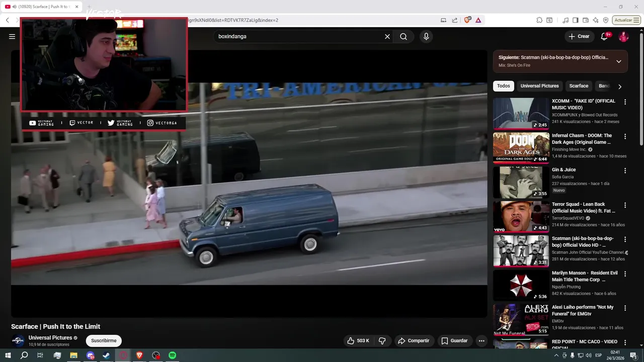Share the video via Compartir

(414, 341)
